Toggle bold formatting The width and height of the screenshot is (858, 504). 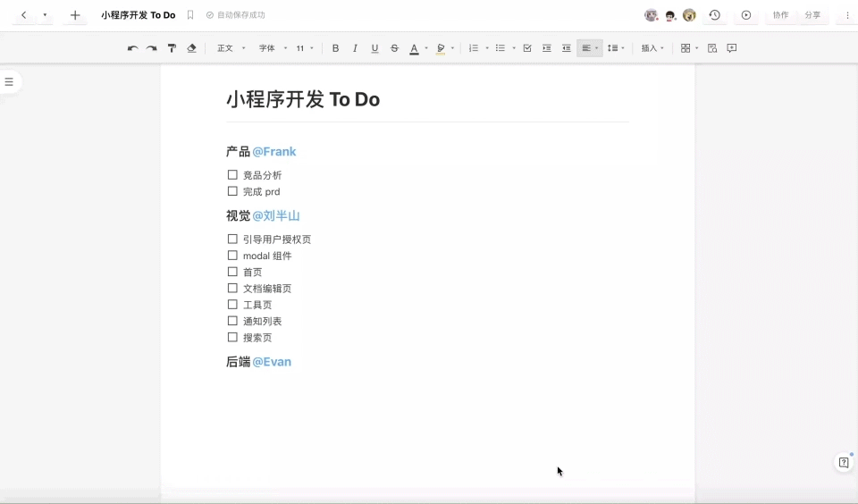coord(335,48)
